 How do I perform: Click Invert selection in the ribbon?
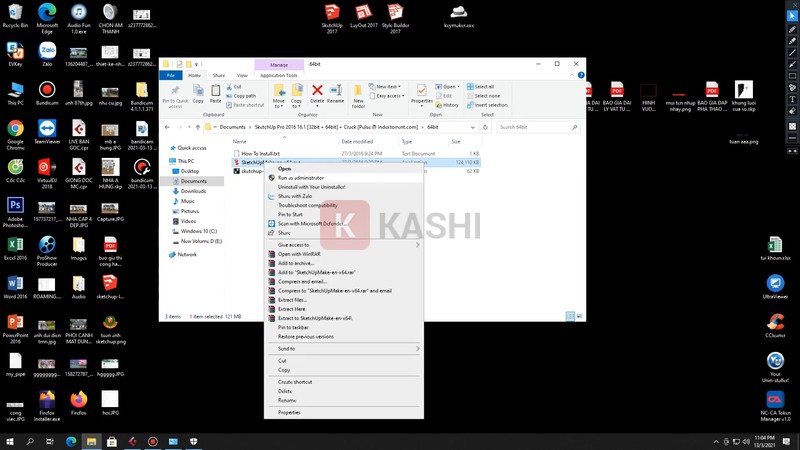(x=490, y=105)
